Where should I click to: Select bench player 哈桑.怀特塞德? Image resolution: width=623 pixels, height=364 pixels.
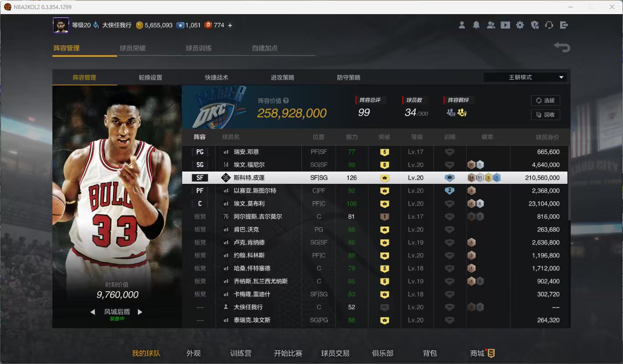(x=252, y=268)
